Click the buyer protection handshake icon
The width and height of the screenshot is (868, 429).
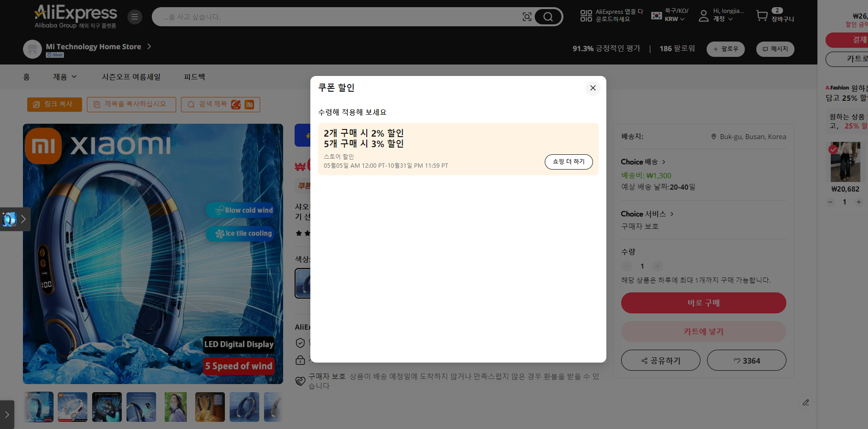[x=300, y=381]
